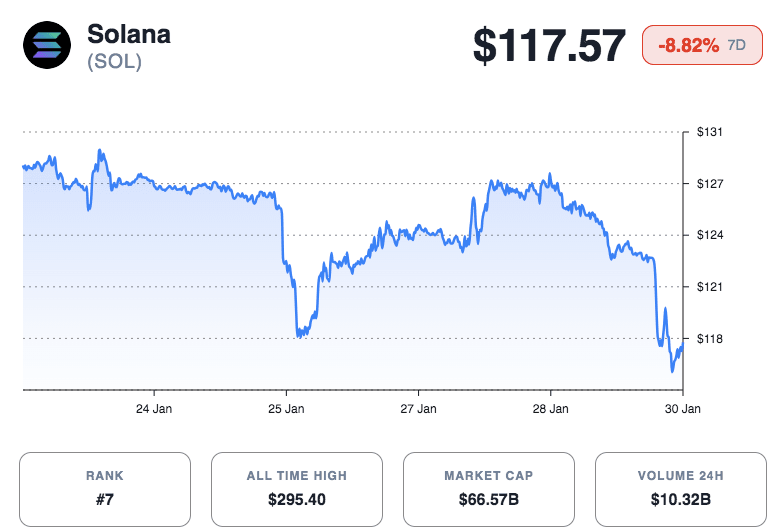Click the $131 price axis label
The height and width of the screenshot is (531, 780).
709,132
